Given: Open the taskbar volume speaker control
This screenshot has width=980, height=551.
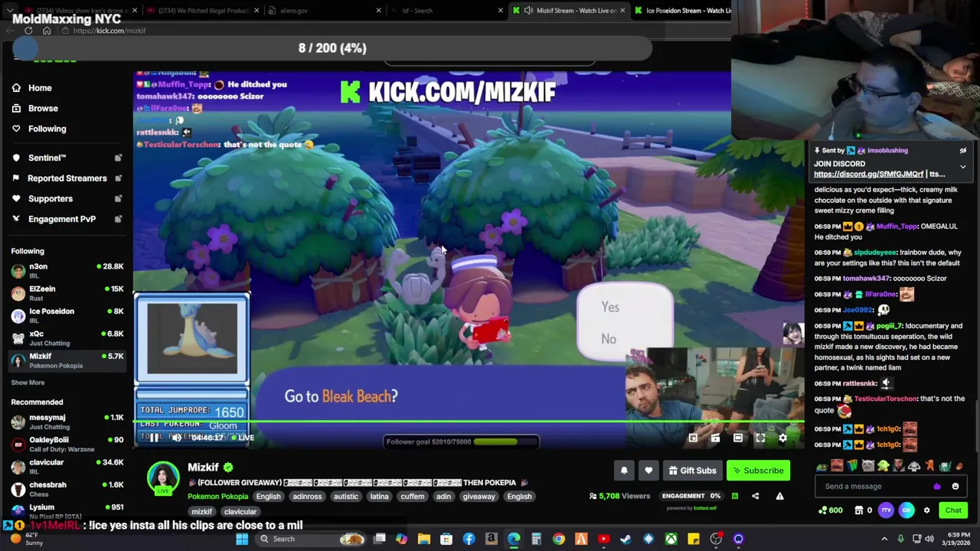Looking at the screenshot, I should pos(930,539).
